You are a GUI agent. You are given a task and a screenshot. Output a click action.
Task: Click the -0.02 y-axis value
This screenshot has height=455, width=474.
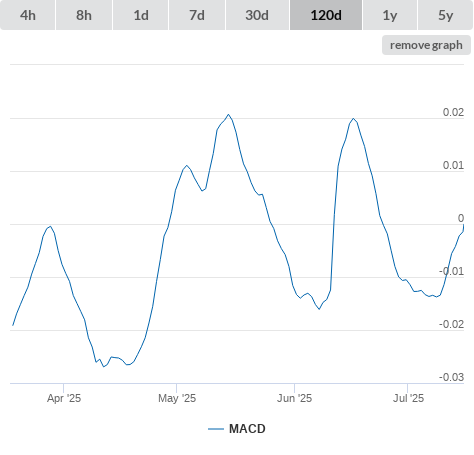coord(451,324)
